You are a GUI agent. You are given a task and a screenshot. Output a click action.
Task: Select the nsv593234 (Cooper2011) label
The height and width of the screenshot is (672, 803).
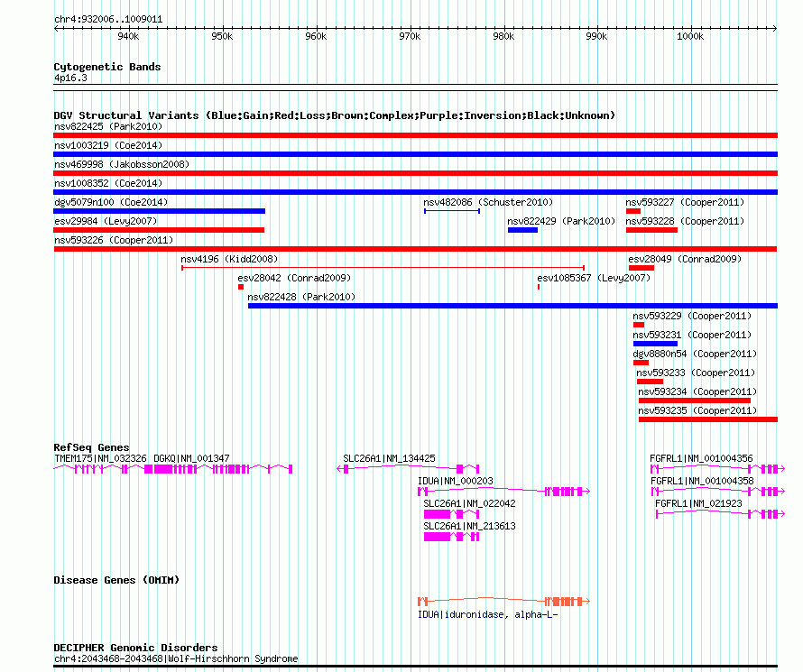[x=697, y=391]
